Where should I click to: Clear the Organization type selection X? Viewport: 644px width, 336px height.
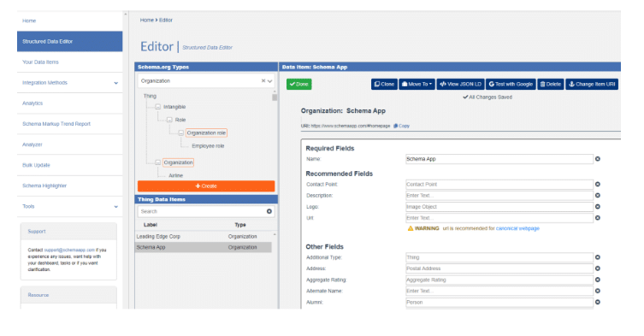tap(263, 81)
